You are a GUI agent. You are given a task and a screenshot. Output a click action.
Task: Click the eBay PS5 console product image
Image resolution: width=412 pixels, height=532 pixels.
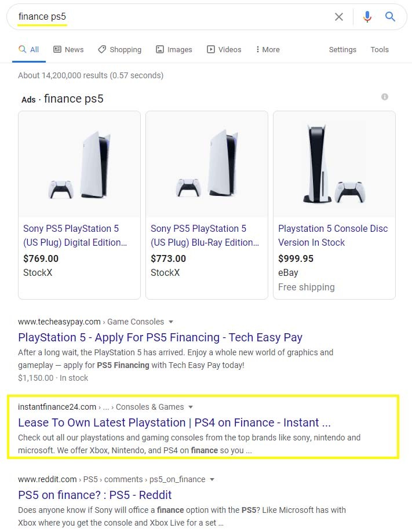[334, 164]
